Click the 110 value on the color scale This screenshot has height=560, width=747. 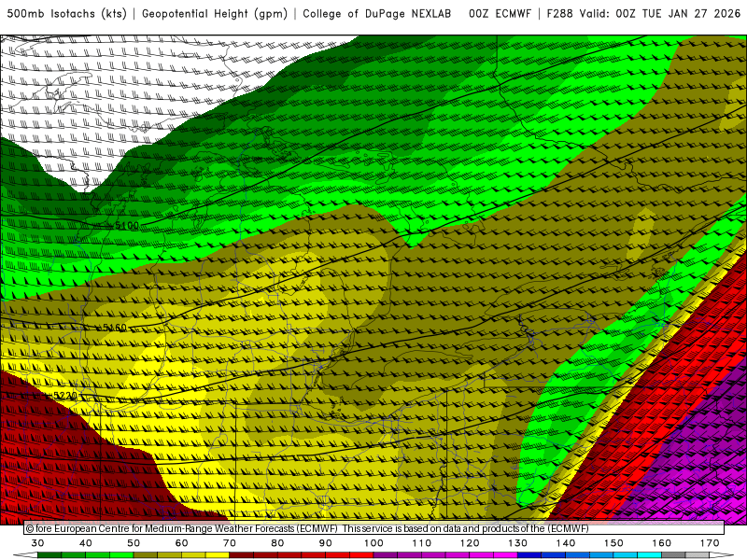[422, 543]
